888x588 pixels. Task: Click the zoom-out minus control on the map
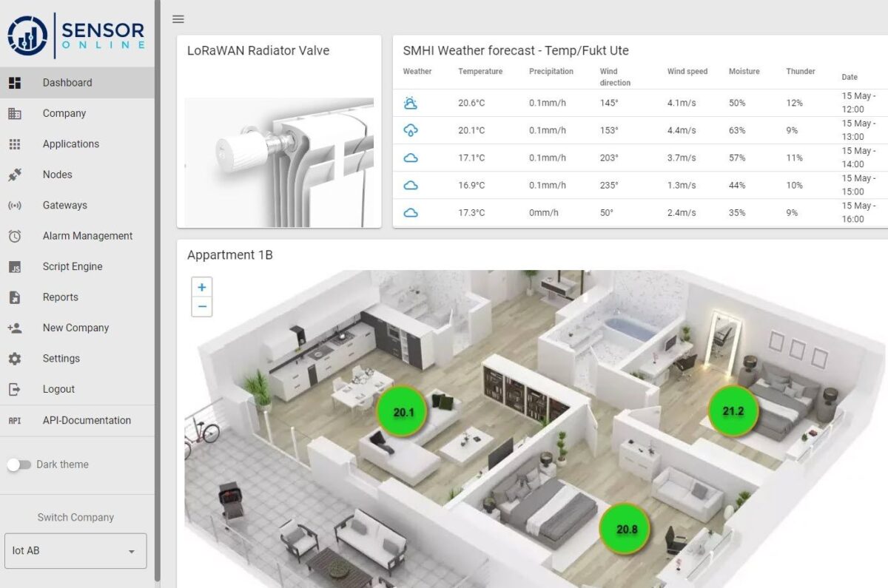click(201, 306)
